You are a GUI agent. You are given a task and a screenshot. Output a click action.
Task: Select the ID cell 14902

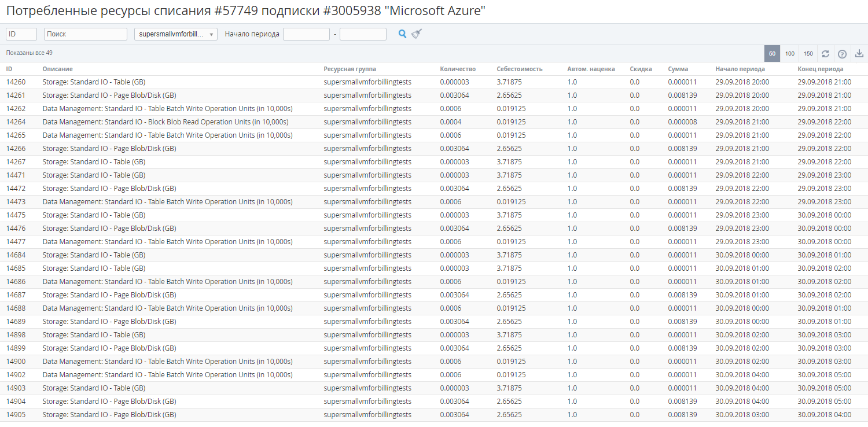[x=16, y=375]
